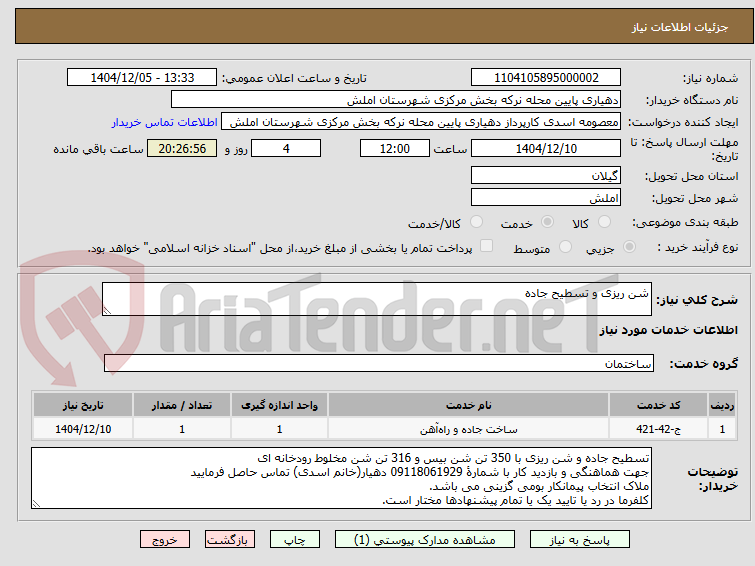Click the نام دستگاه خریدار field
The height and width of the screenshot is (566, 755).
[396, 100]
